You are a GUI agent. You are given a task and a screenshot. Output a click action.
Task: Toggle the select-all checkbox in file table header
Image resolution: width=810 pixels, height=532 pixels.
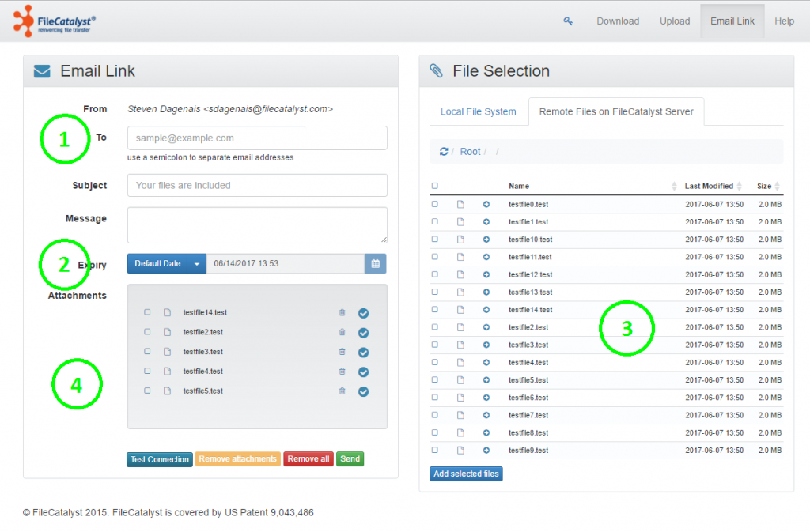(x=434, y=187)
